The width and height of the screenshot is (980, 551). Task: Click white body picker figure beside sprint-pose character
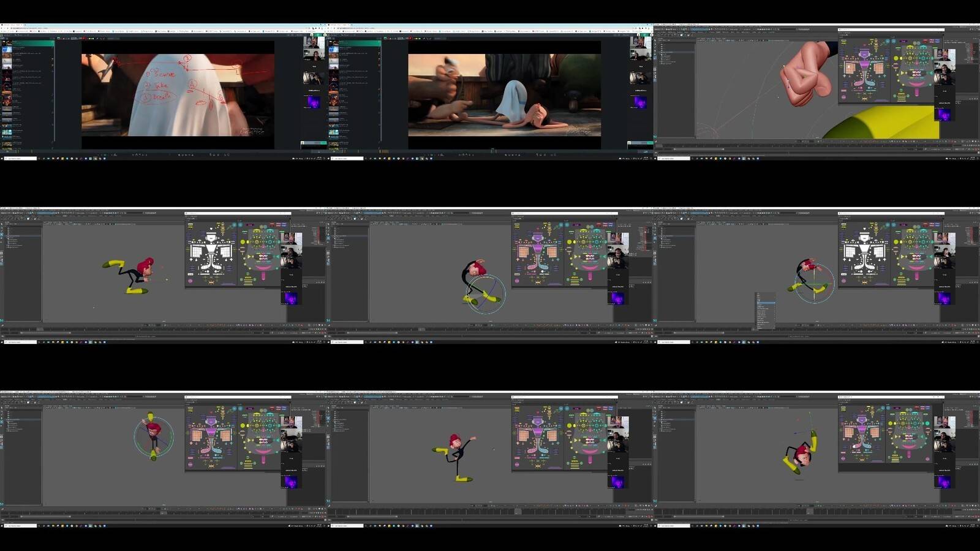point(211,252)
